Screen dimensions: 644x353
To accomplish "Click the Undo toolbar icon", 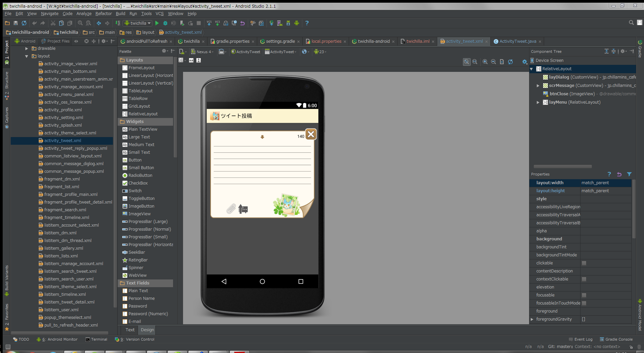I will click(34, 23).
